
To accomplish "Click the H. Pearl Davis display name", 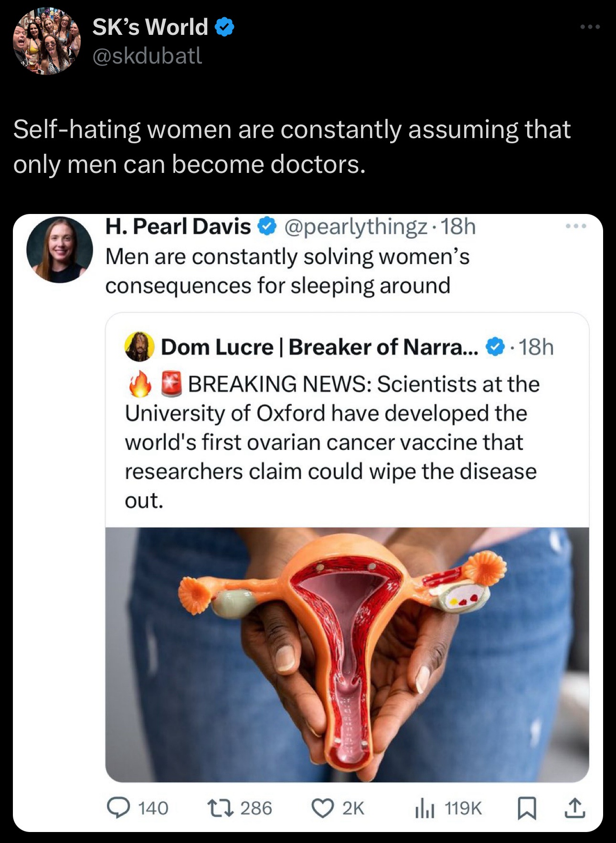I will point(178,226).
